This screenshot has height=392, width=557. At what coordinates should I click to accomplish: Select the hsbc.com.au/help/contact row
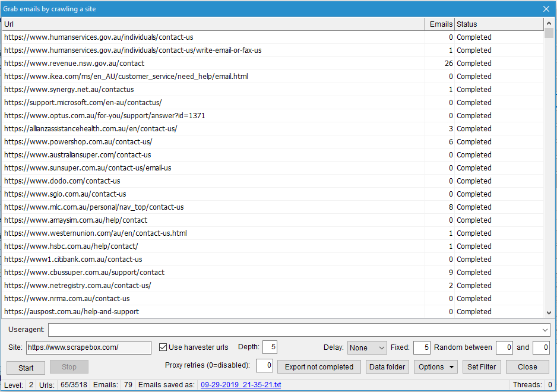click(273, 246)
